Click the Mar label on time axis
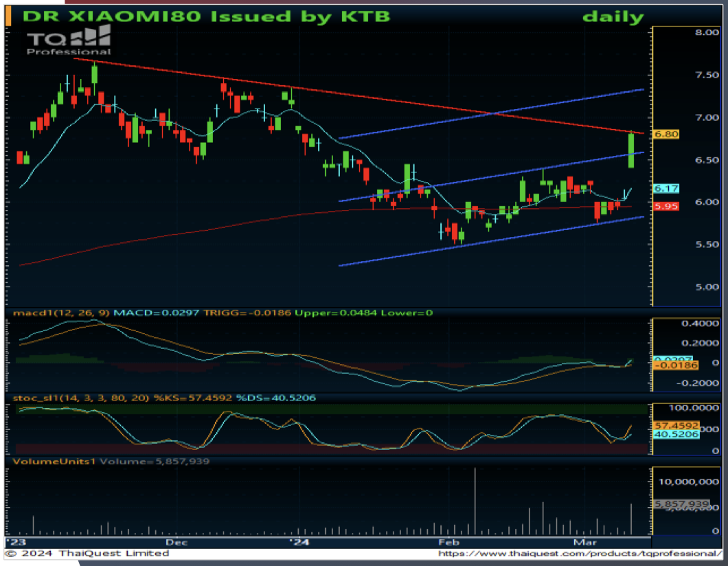This screenshot has width=728, height=566. coord(584,543)
